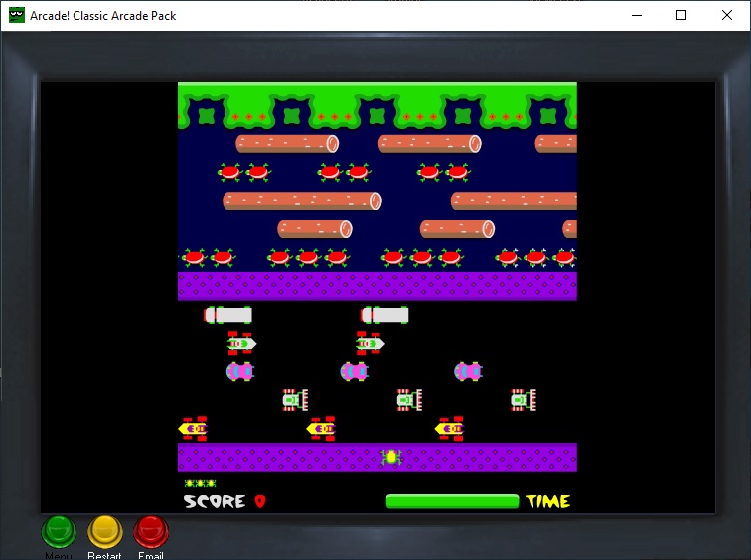The image size is (751, 560).
Task: Click the red Email arcade button
Action: click(x=151, y=531)
